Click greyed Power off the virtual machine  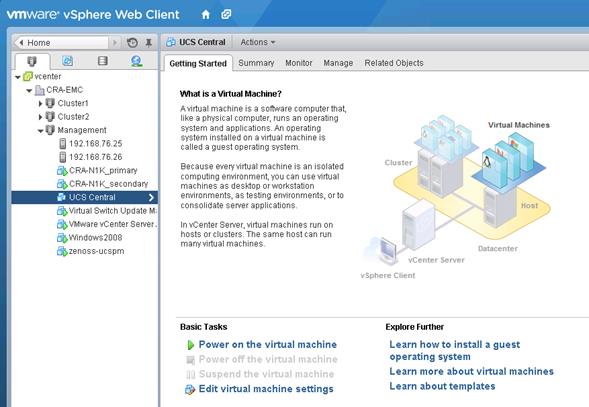pyautogui.click(x=268, y=359)
